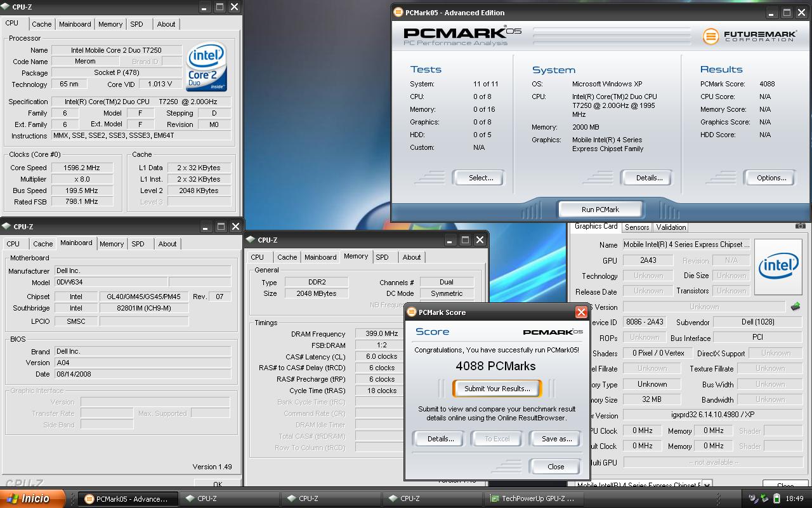Switch to TechPowerUp GPU-Z taskbar button
The width and height of the screenshot is (812, 508).
(x=534, y=498)
